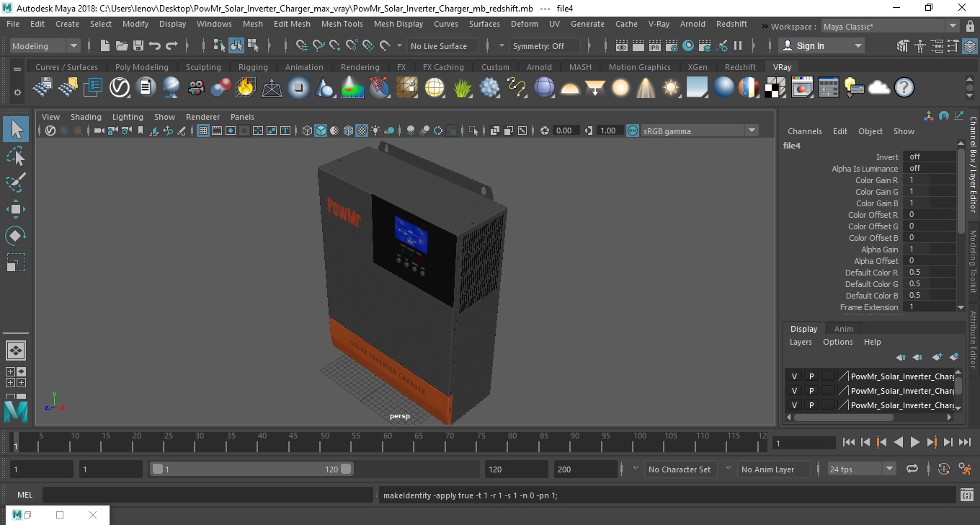This screenshot has height=525, width=980.
Task: Click MEL to switch the script language
Action: pyautogui.click(x=25, y=495)
